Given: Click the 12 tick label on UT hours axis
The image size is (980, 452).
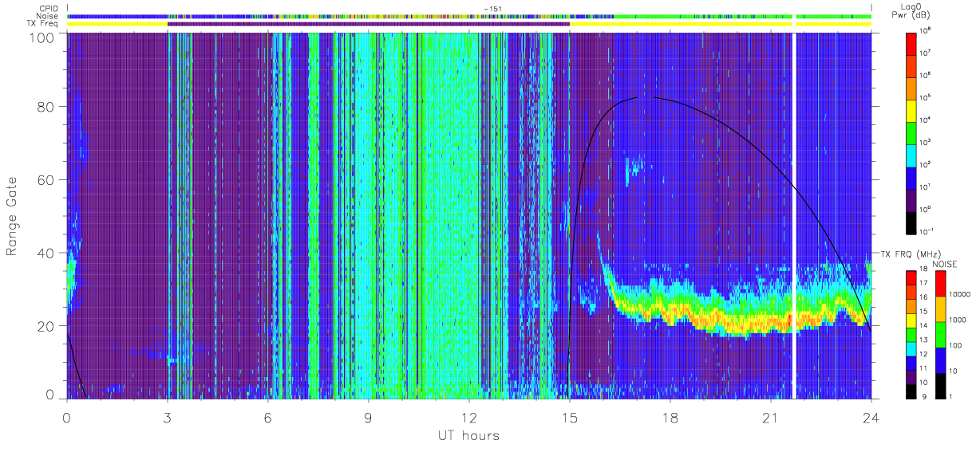Looking at the screenshot, I should [x=469, y=418].
